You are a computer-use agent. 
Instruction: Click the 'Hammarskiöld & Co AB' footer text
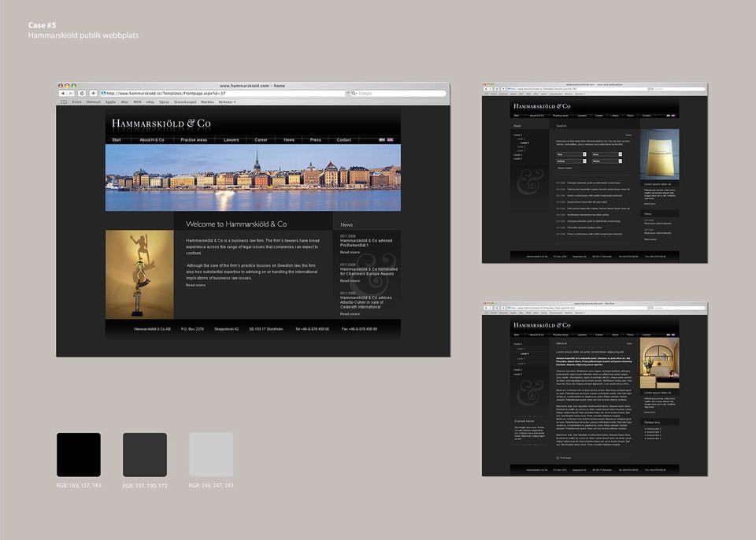pos(152,329)
